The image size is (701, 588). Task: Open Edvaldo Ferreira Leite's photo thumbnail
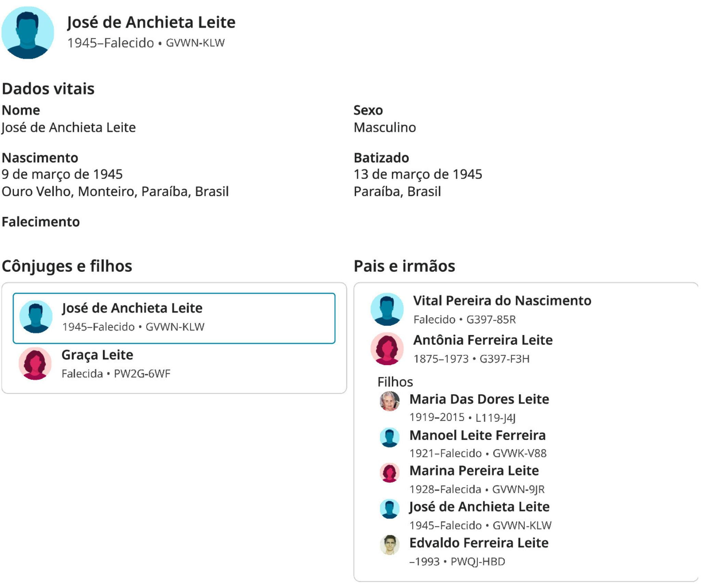click(x=390, y=545)
